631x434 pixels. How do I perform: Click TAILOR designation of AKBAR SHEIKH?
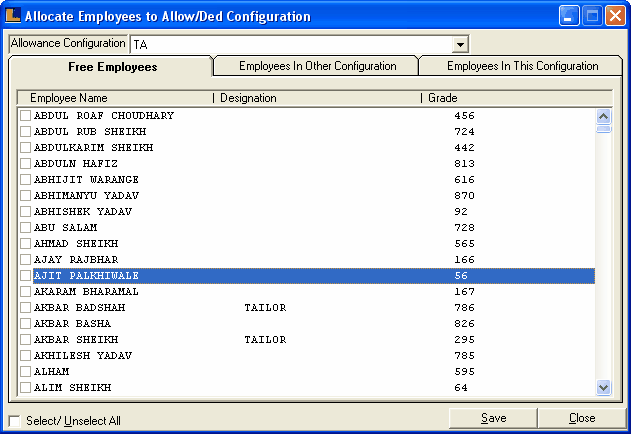coord(265,339)
